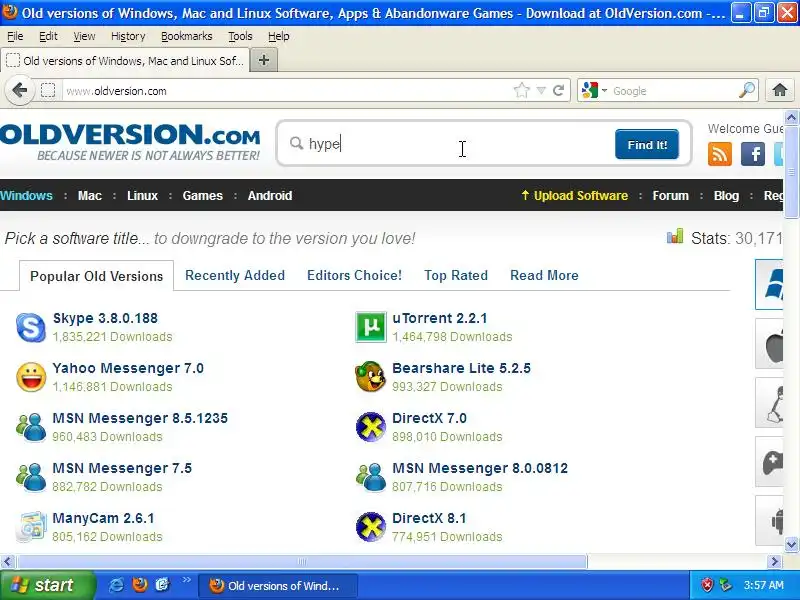Open the Blog navigation link
Image resolution: width=800 pixels, height=600 pixels.
726,195
